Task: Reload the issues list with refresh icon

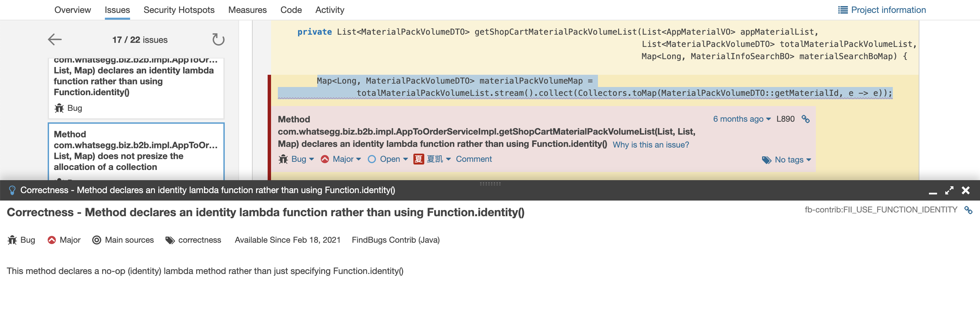Action: click(x=218, y=39)
